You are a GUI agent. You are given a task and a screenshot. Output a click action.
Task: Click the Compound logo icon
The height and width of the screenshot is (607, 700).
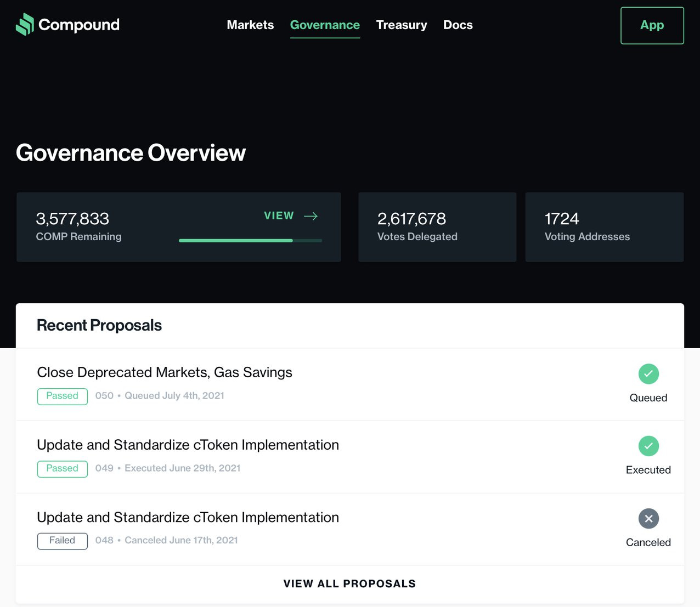[25, 25]
